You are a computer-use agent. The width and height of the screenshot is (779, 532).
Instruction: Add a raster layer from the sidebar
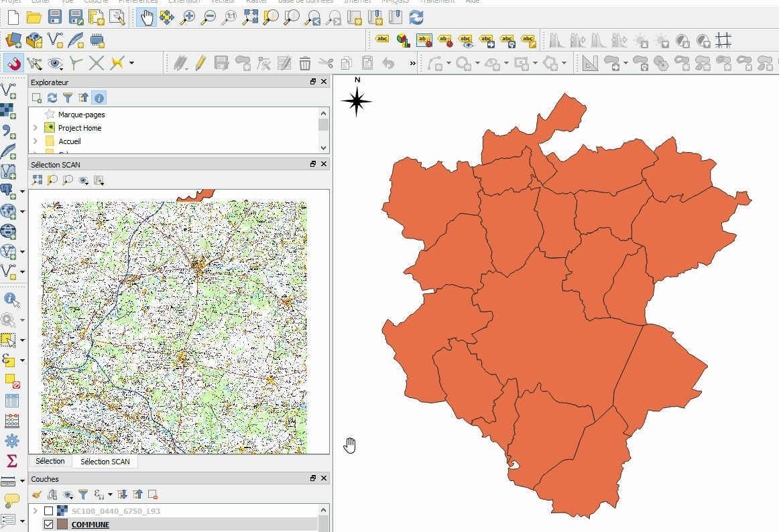[x=9, y=111]
